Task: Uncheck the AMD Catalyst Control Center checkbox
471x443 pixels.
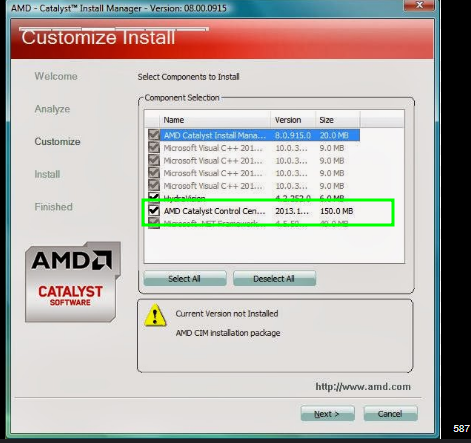Action: click(154, 210)
